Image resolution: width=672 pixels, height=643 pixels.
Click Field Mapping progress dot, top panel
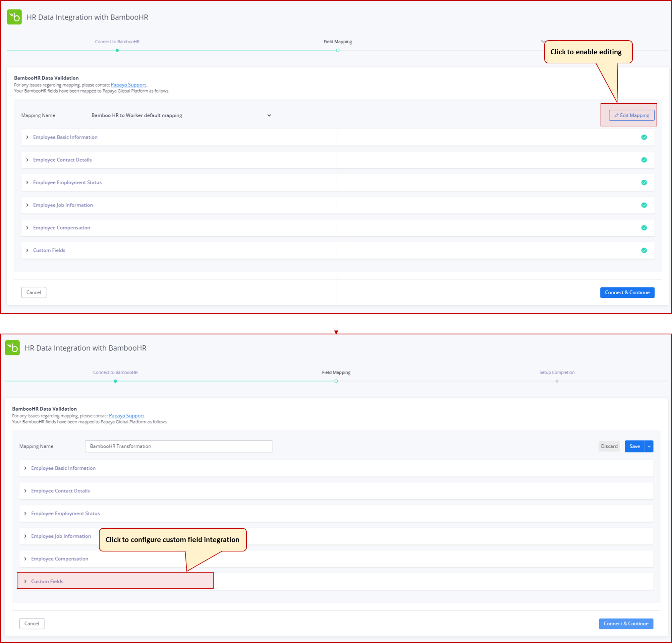338,50
